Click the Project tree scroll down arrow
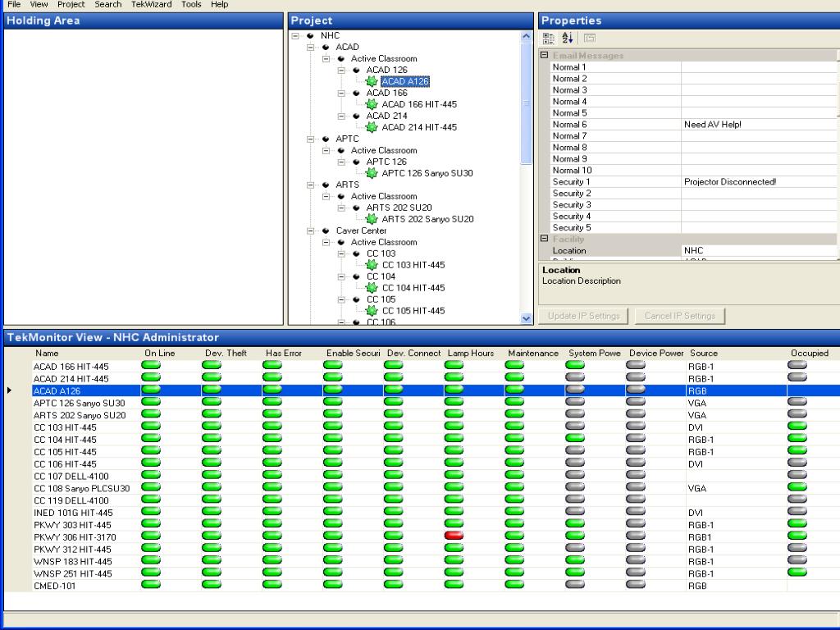 [526, 319]
